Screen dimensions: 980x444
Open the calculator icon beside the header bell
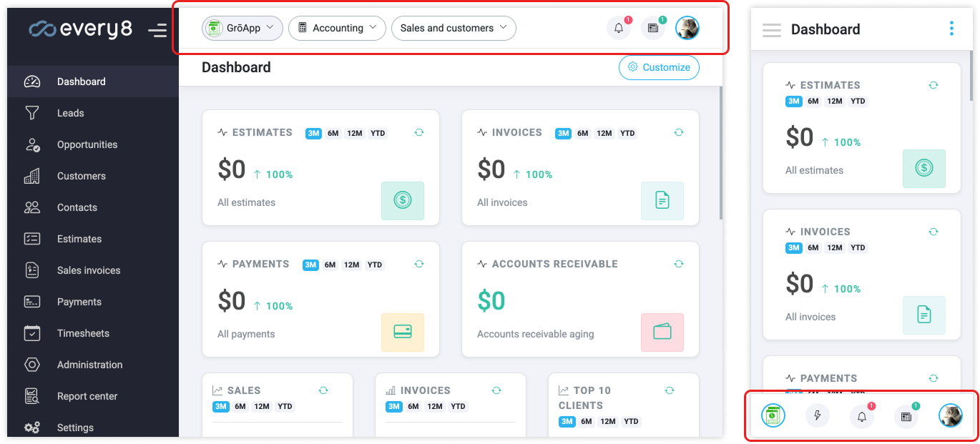(x=652, y=29)
